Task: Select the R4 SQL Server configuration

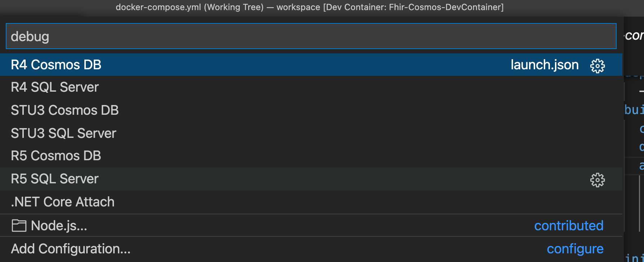Action: pos(311,87)
